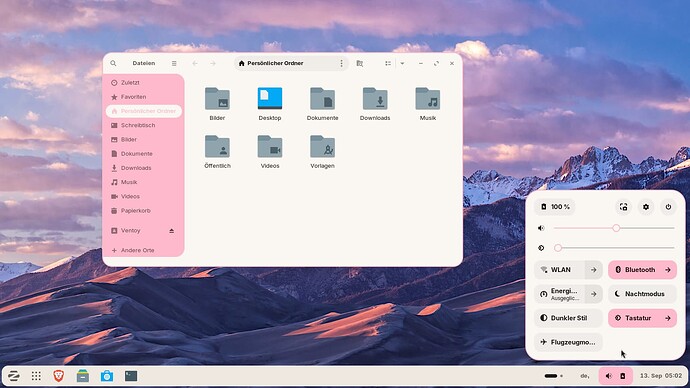
Task: Open Files app from taskbar
Action: (83, 376)
